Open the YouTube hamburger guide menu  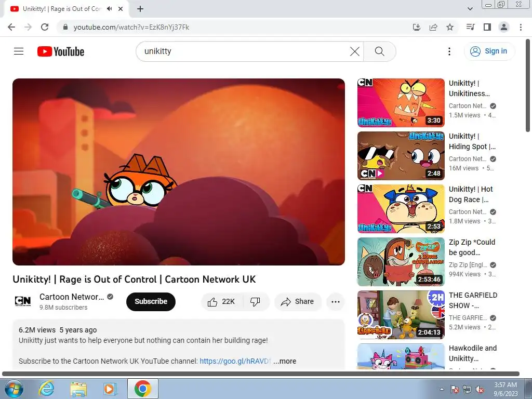point(19,51)
